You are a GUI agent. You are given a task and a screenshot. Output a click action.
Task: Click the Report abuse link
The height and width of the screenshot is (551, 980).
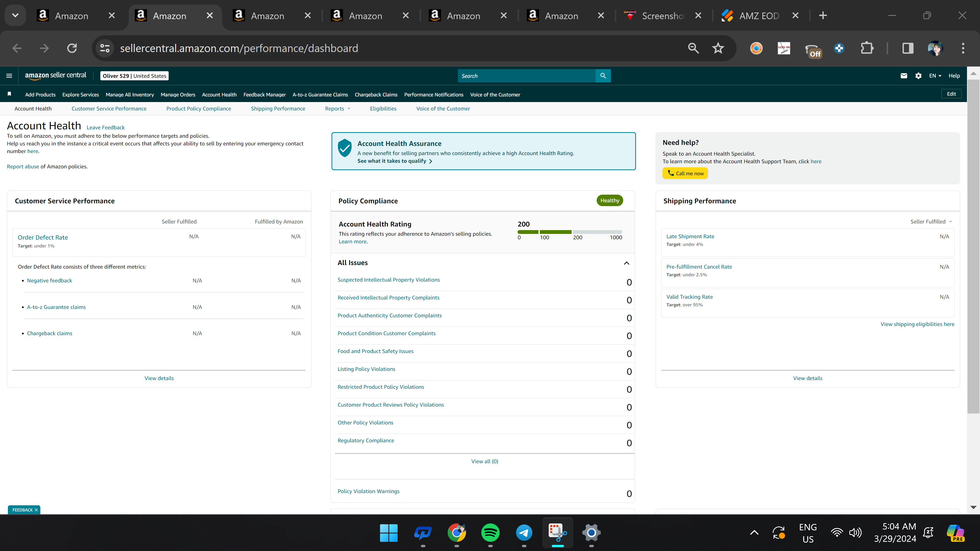pyautogui.click(x=23, y=167)
